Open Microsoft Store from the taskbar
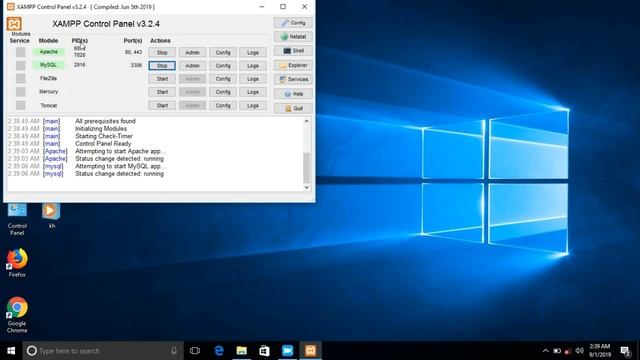 [x=264, y=351]
